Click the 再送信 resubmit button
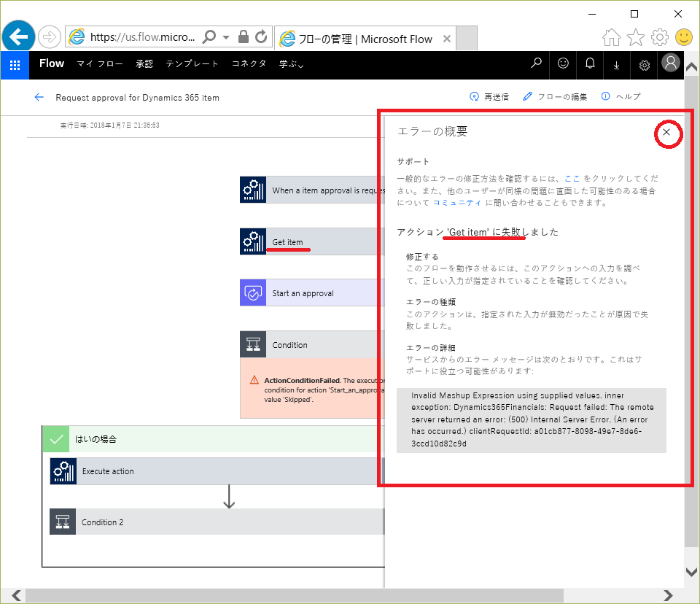 (x=489, y=96)
